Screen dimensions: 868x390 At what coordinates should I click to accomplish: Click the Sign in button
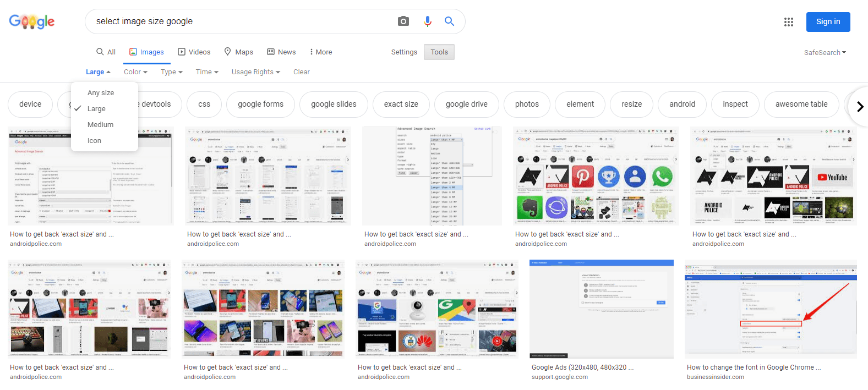pos(828,22)
